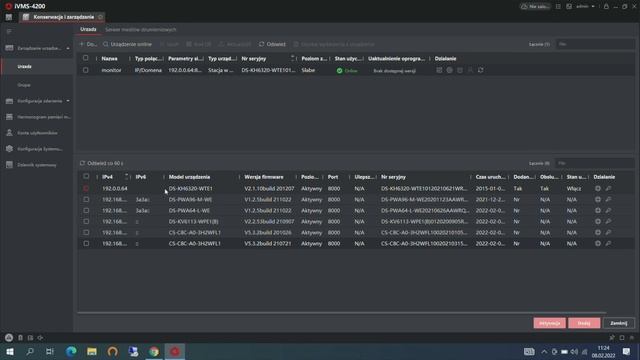This screenshot has width=640, height=360.
Task: Open Microsoft Edge from the taskbar
Action: 71,351
